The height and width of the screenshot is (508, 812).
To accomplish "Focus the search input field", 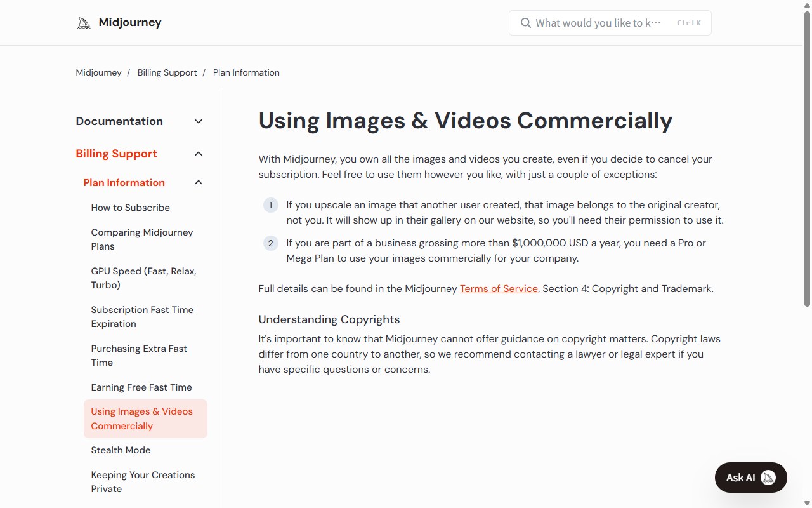I will pos(610,23).
